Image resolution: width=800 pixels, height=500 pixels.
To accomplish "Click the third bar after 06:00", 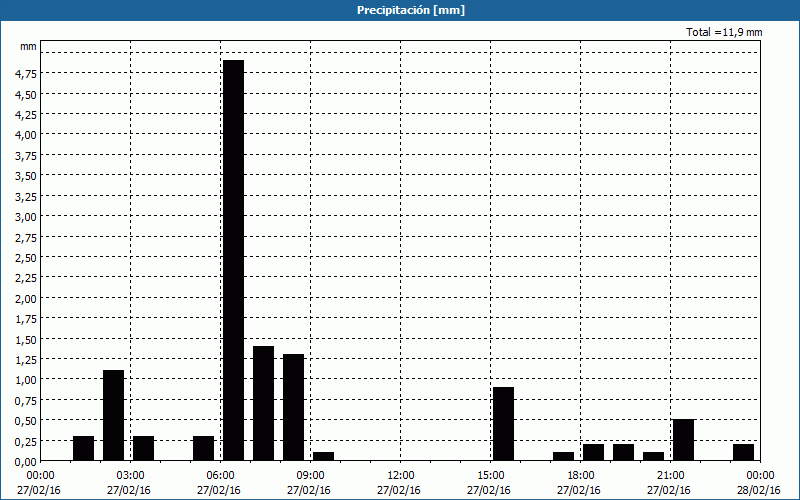I will pos(293,407).
